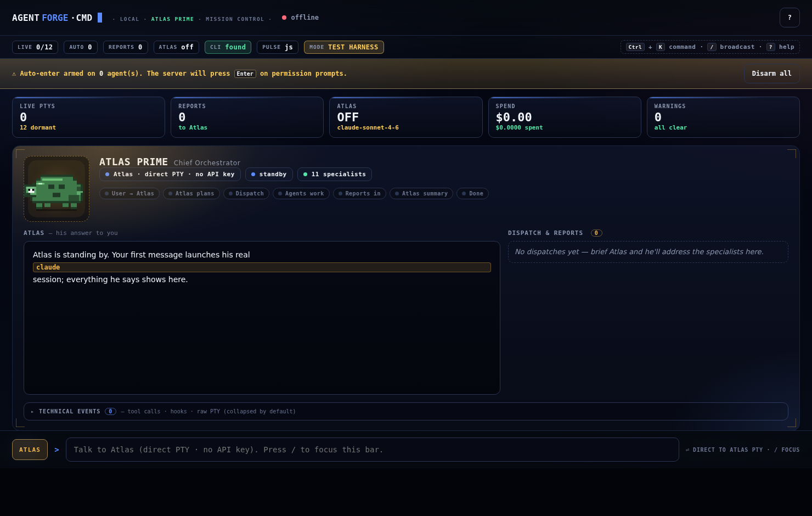Click the Dispatch & Reports count badge

pos(596,233)
